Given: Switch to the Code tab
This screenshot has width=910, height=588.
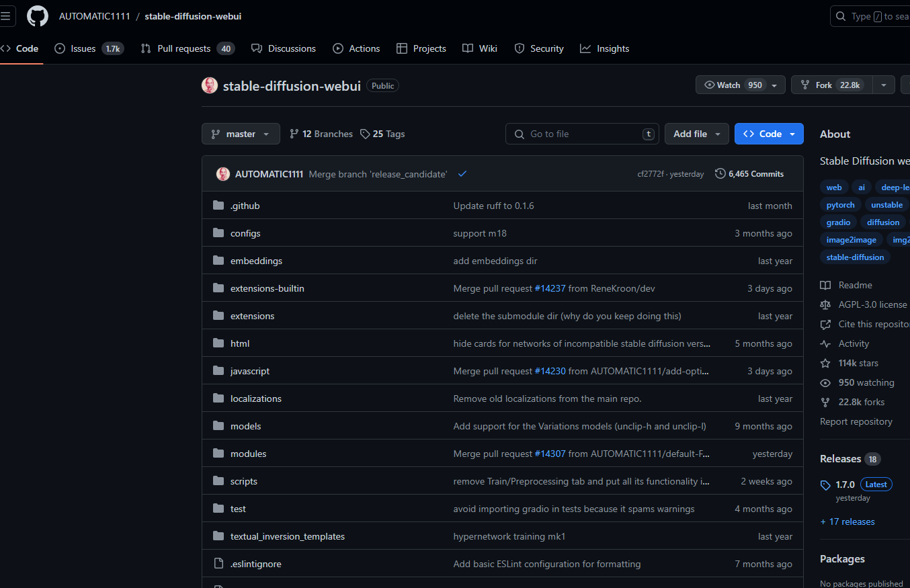Looking at the screenshot, I should (20, 48).
